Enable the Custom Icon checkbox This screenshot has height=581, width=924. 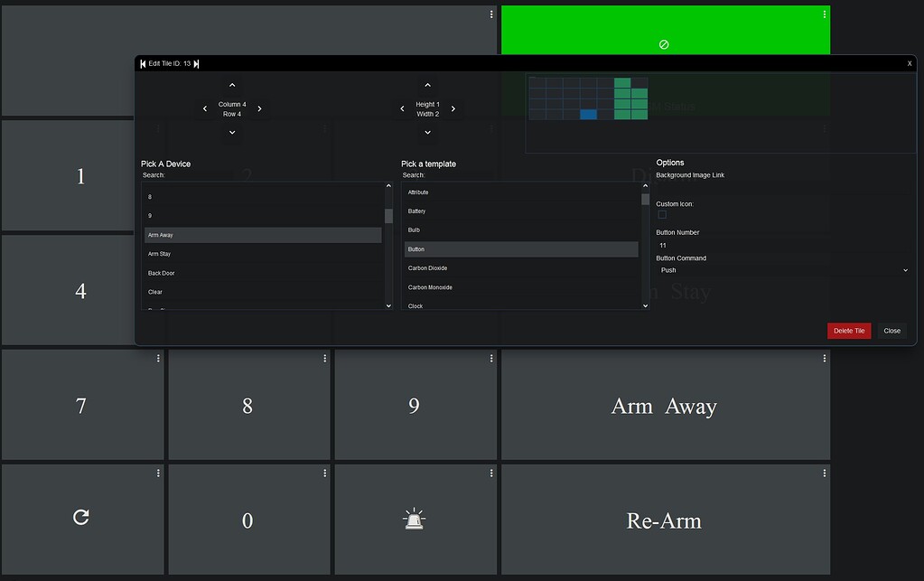pyautogui.click(x=662, y=215)
